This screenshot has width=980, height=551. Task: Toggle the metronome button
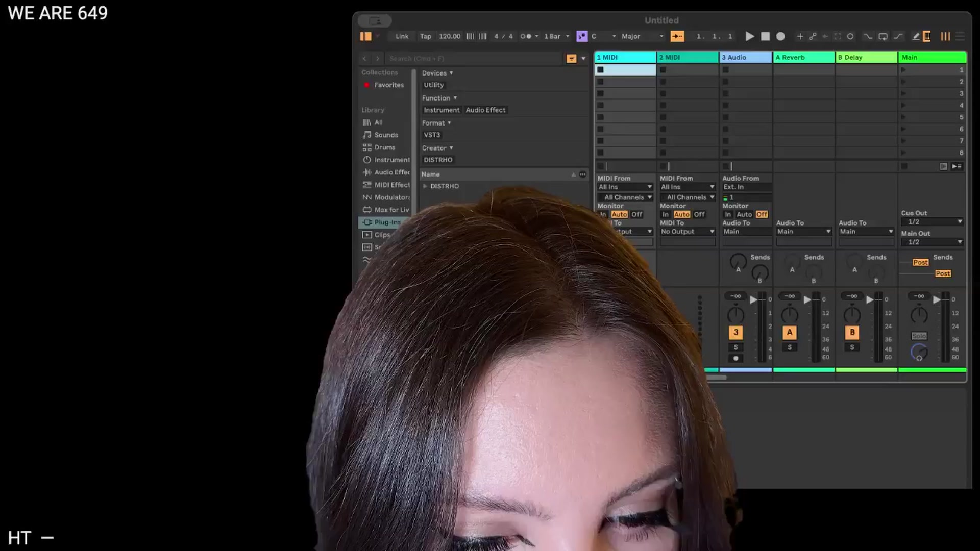pyautogui.click(x=526, y=36)
